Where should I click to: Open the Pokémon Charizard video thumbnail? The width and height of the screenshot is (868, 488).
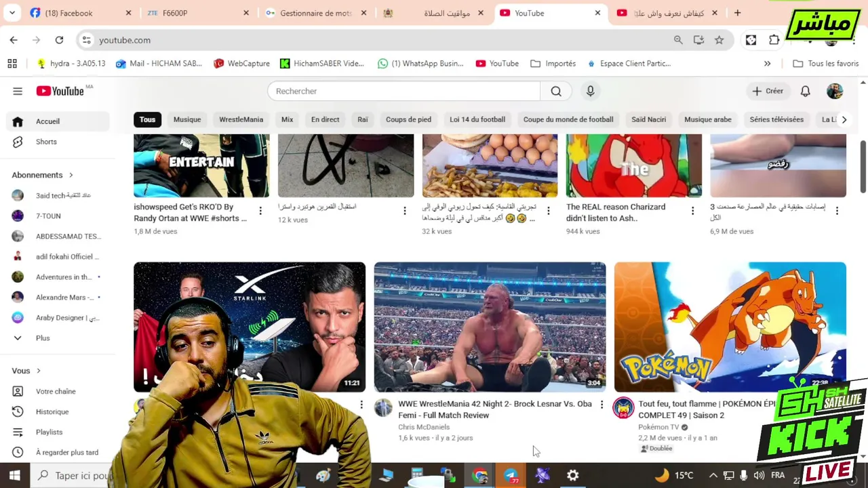(x=730, y=327)
